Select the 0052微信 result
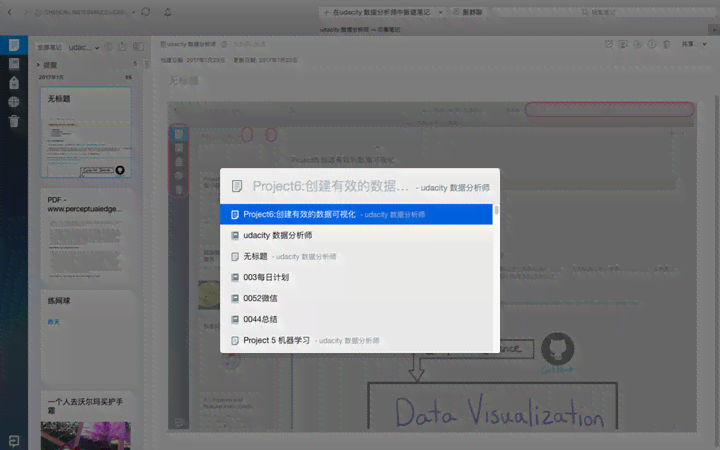This screenshot has height=450, width=720. tap(356, 298)
